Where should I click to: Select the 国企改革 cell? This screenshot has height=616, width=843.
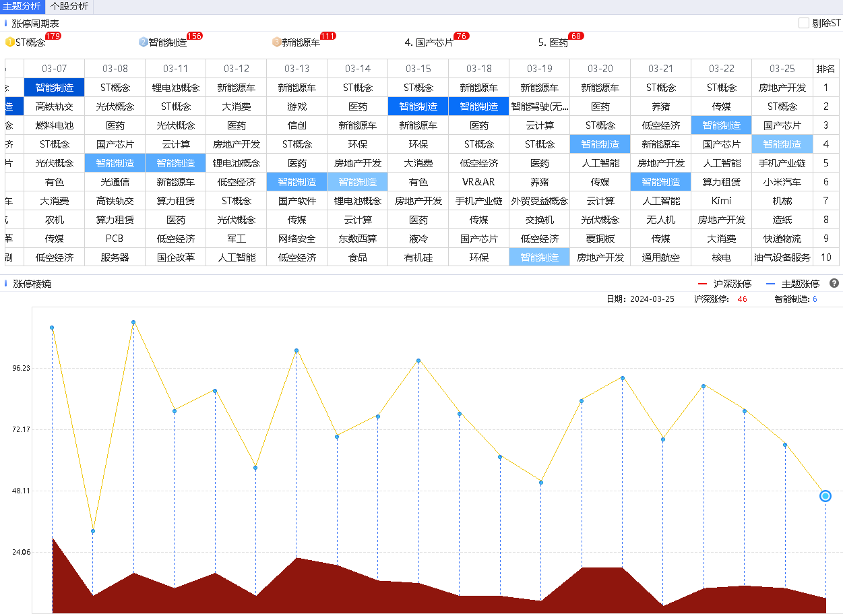(176, 257)
